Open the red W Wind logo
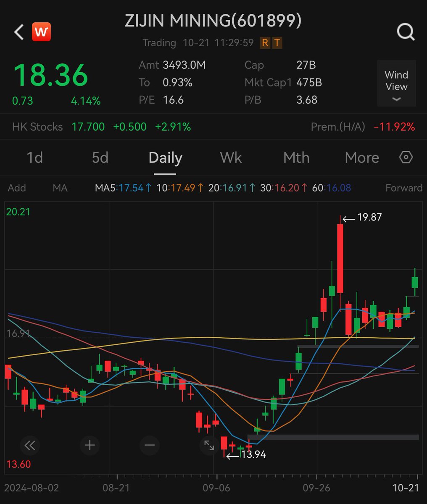427x504 pixels. 41,32
